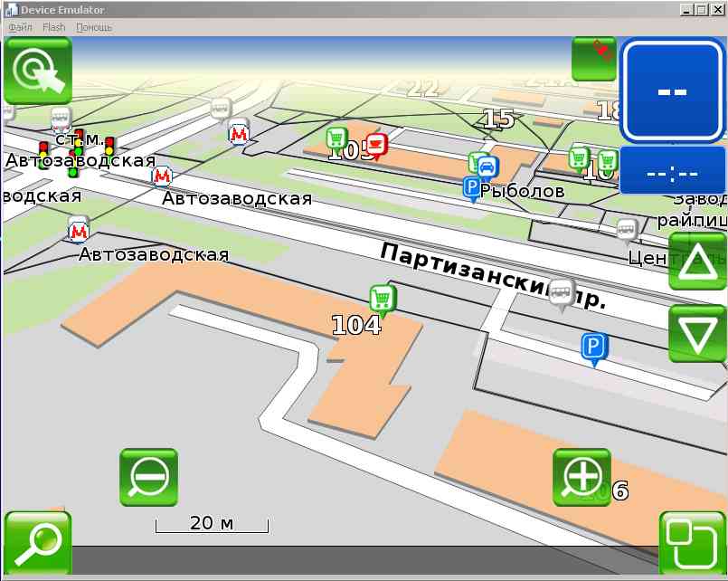The image size is (728, 581).
Task: Tap the bus stop icon on Партизанский пр.
Action: pos(563,292)
